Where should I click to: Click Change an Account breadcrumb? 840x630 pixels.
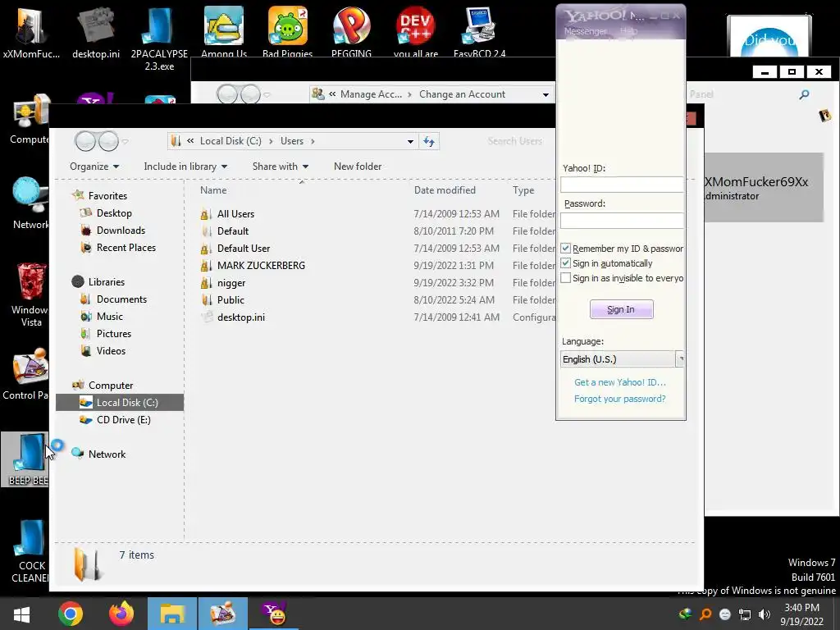coord(462,94)
